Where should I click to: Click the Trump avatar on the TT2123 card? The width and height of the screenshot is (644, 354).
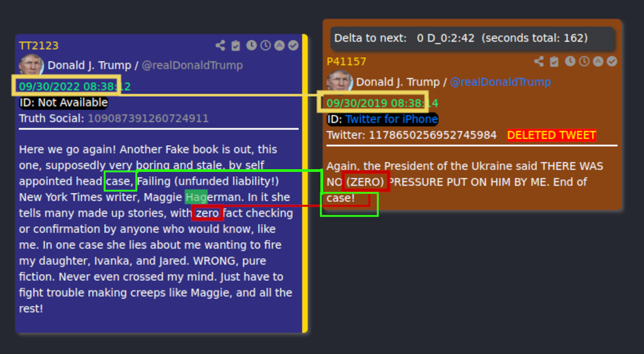click(31, 65)
